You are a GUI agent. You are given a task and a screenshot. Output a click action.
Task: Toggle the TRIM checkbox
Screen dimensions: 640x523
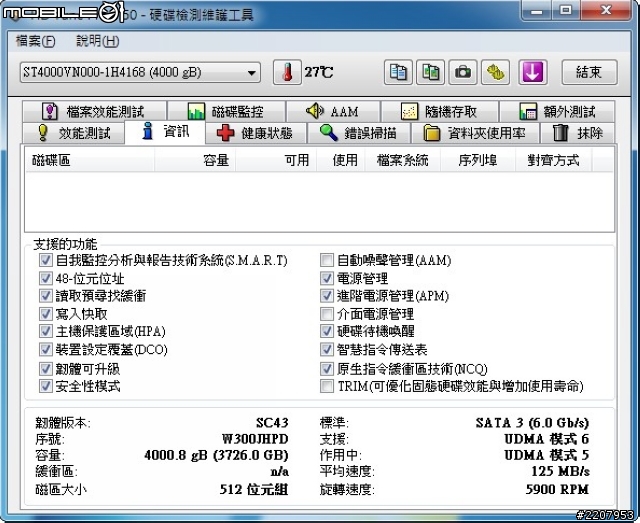pos(327,386)
